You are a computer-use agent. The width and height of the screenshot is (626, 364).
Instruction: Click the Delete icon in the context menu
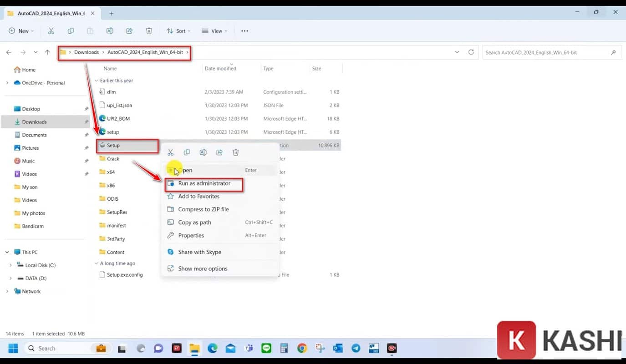click(236, 152)
